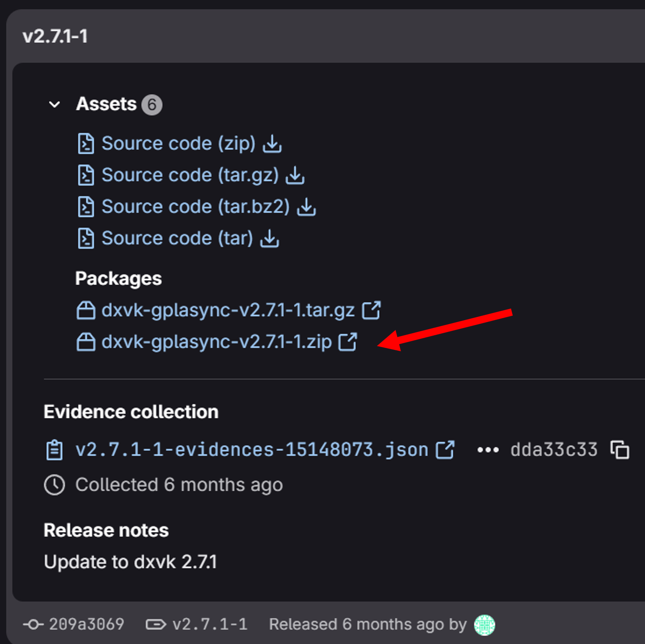Open commit 209a3069
The height and width of the screenshot is (644, 645).
point(86,624)
